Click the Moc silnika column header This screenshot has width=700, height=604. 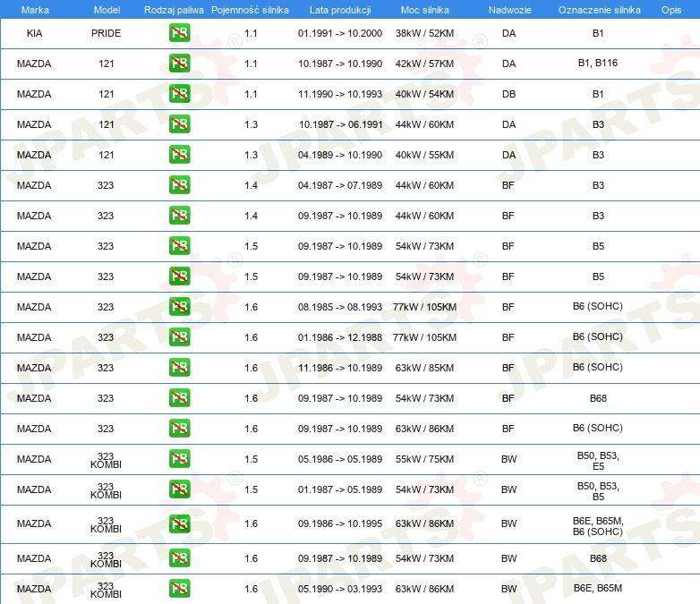coord(425,10)
